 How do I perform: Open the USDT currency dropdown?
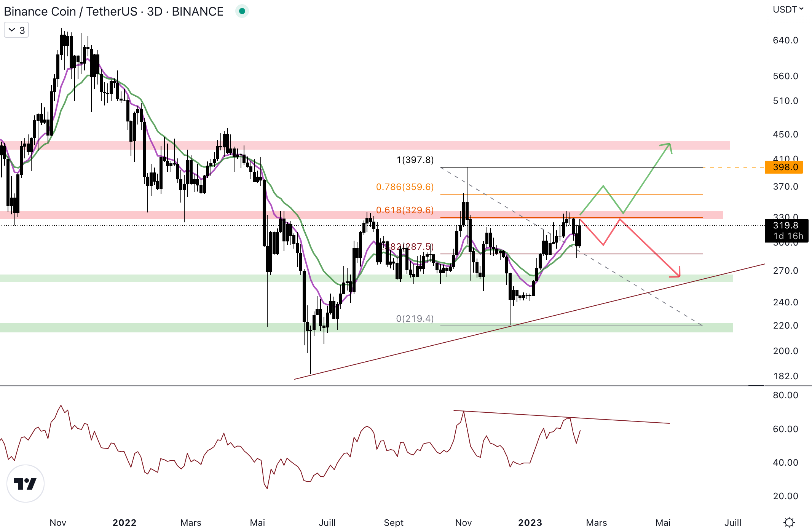click(788, 10)
